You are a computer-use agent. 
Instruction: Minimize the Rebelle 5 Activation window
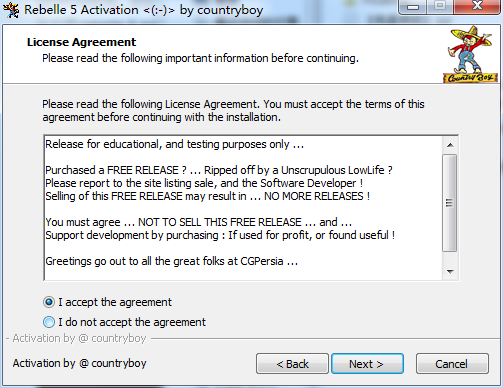click(x=413, y=6)
